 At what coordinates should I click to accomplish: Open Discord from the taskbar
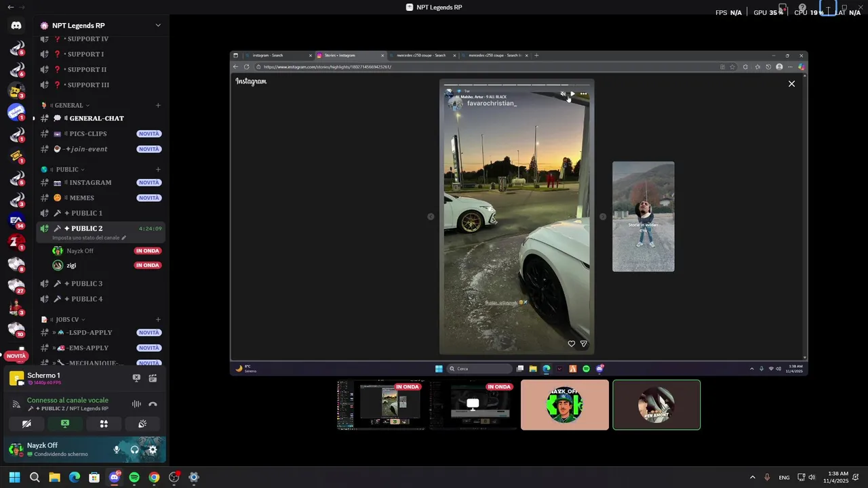114,477
